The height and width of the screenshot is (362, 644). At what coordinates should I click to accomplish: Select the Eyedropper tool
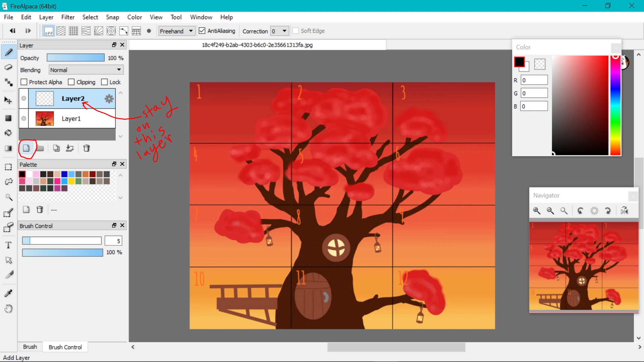pos(8,293)
